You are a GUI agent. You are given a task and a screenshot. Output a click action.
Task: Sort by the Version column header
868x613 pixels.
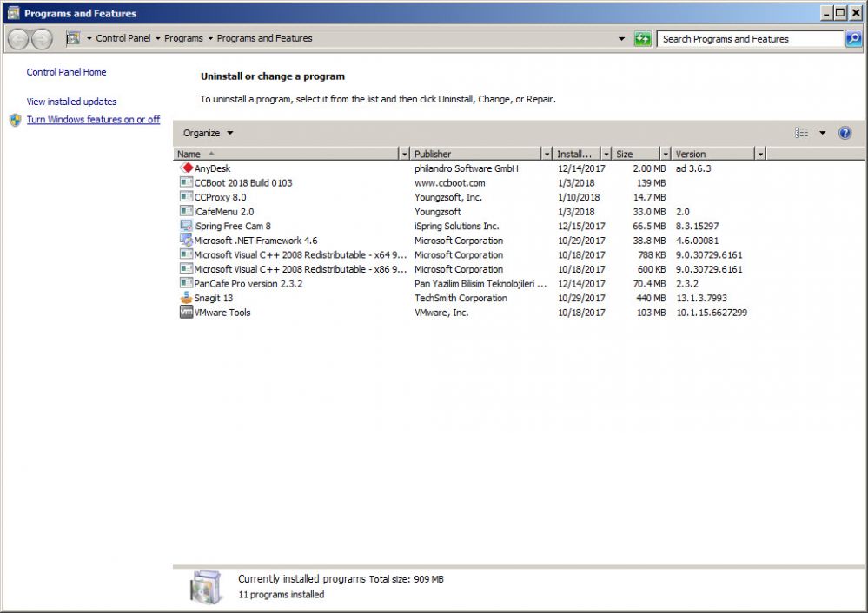(713, 154)
